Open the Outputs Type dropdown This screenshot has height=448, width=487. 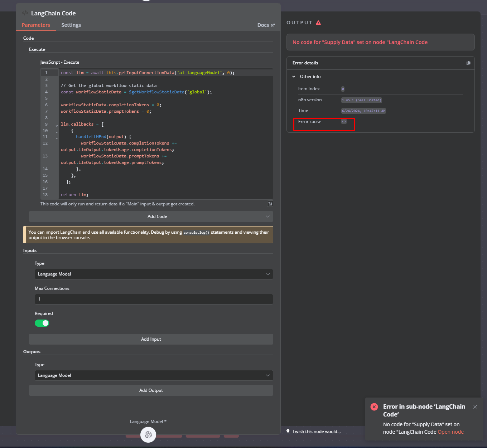tap(154, 375)
